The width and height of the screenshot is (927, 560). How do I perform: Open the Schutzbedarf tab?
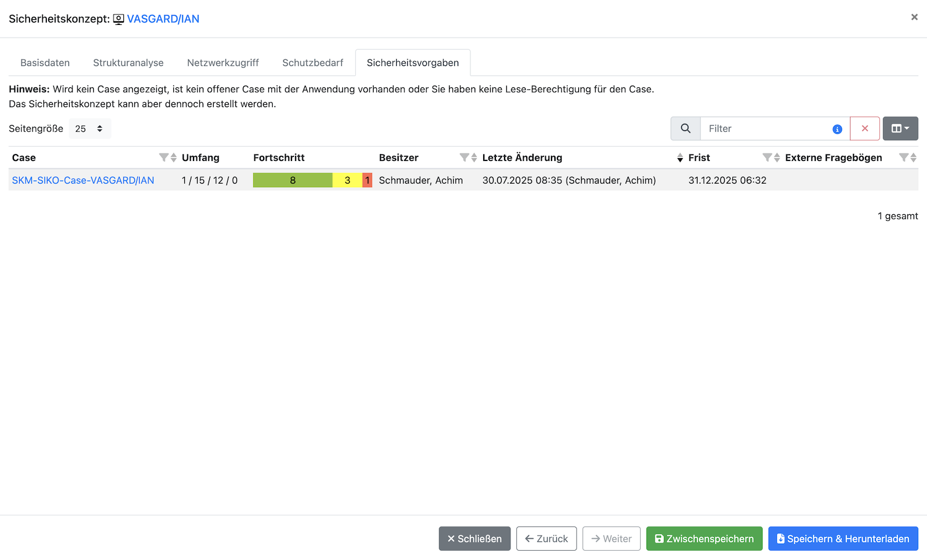pos(312,63)
